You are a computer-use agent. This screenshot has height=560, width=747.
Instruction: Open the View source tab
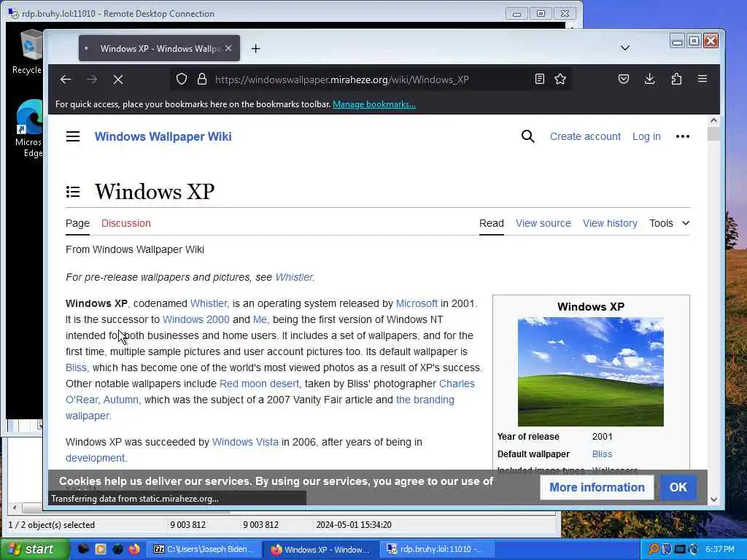pyautogui.click(x=543, y=223)
